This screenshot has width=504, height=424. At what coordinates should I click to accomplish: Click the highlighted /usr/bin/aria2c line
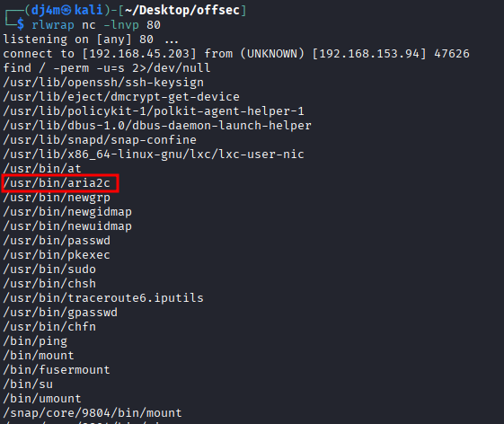(x=57, y=183)
